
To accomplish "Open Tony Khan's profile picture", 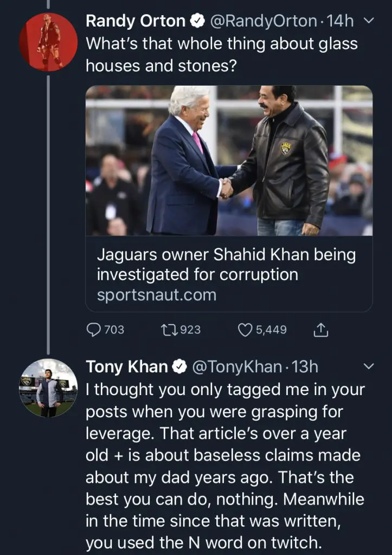I will [x=48, y=388].
